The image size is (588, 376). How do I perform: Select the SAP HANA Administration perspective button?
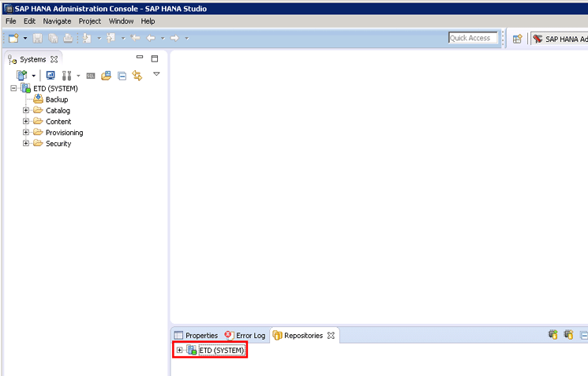(560, 39)
